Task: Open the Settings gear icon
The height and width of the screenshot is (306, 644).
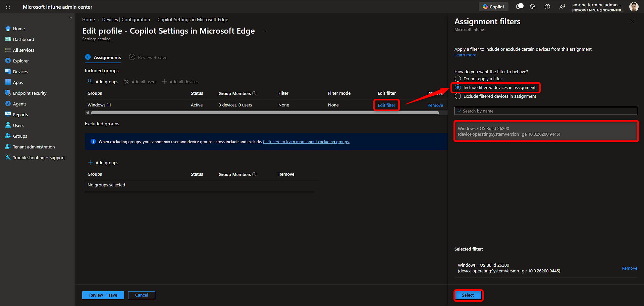Action: tap(533, 7)
